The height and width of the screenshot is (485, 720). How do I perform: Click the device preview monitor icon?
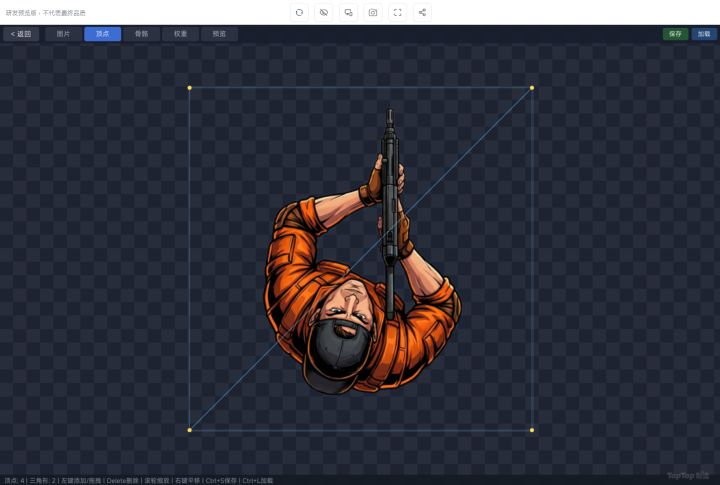(x=348, y=12)
